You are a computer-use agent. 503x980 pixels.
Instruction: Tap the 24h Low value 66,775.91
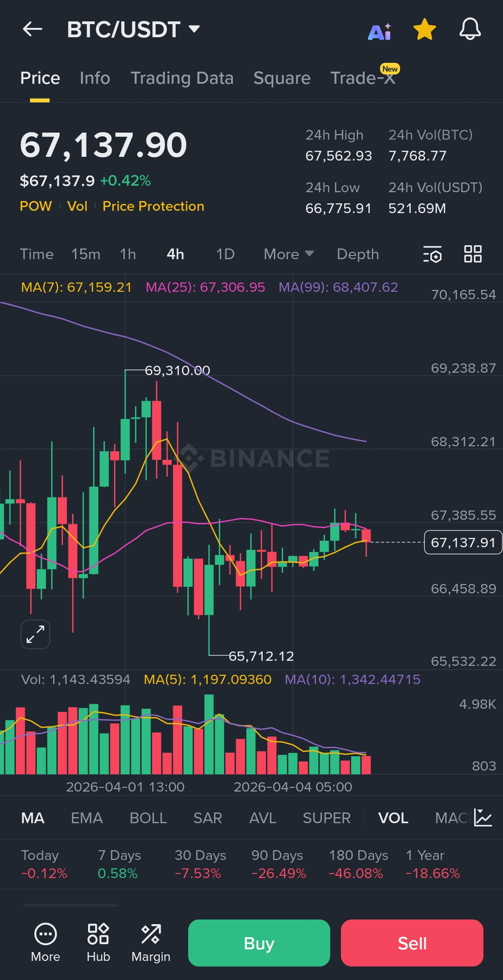pos(338,208)
